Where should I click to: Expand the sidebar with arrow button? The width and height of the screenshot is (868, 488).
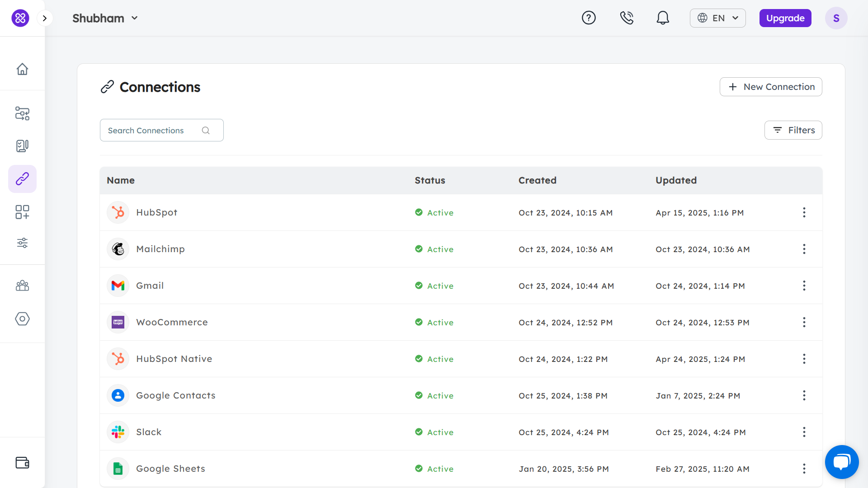(x=45, y=18)
